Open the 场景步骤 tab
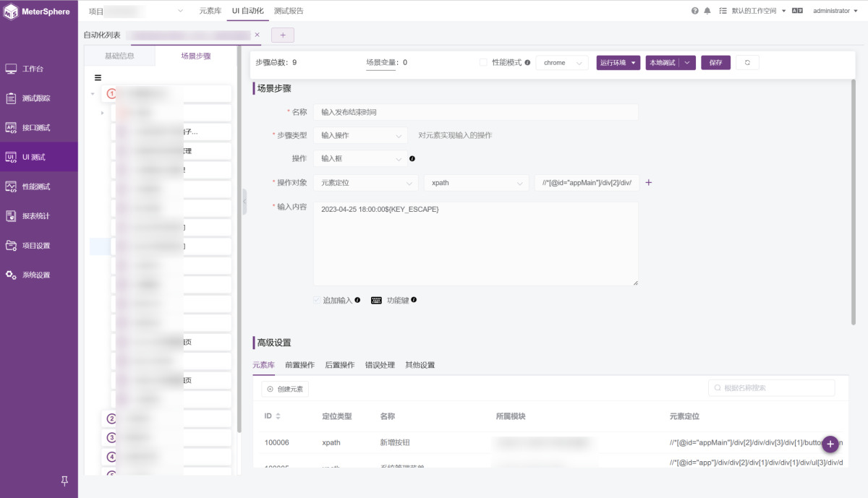Screen dimensions: 868x498 tap(196, 56)
